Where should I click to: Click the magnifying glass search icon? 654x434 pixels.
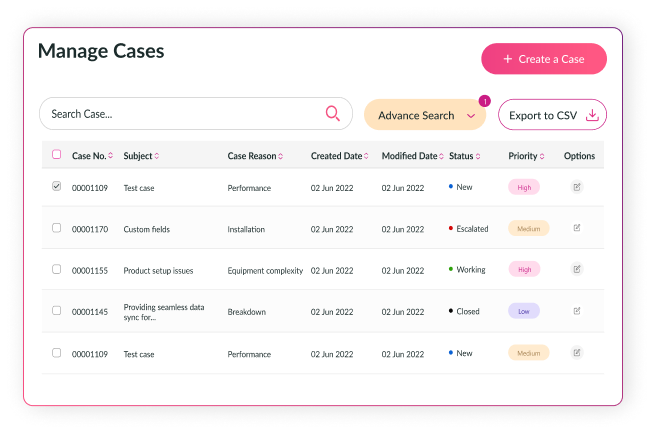click(333, 114)
